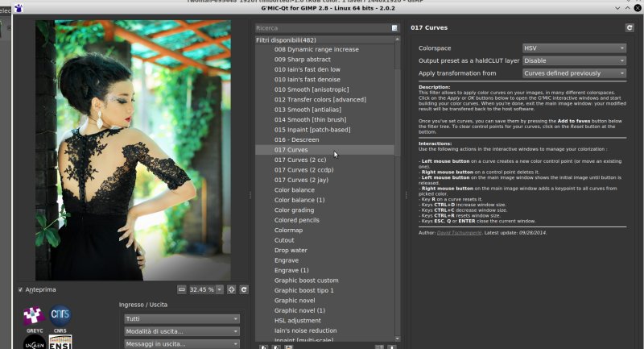644x349 pixels.
Task: Click the Ingresso / Uscita label
Action: tap(143, 305)
